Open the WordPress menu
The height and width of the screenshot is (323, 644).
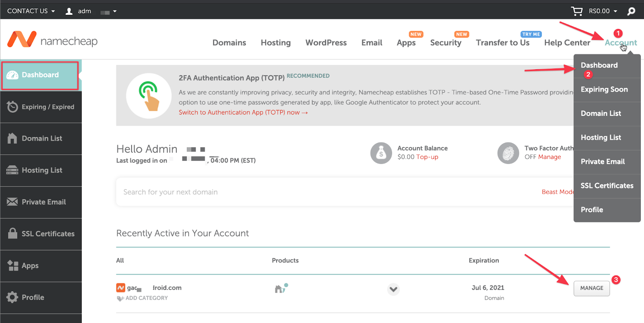(326, 43)
